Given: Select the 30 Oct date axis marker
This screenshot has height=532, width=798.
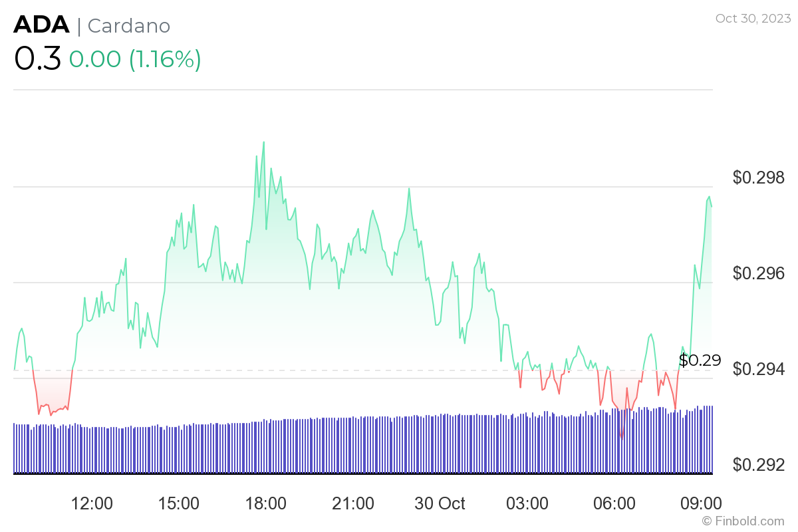Looking at the screenshot, I should pos(440,503).
